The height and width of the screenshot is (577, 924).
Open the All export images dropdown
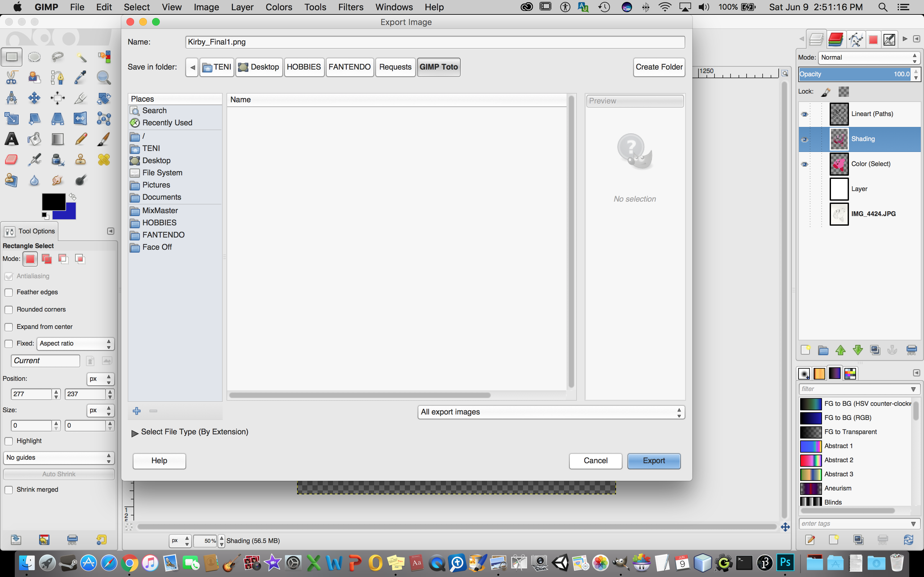point(551,412)
